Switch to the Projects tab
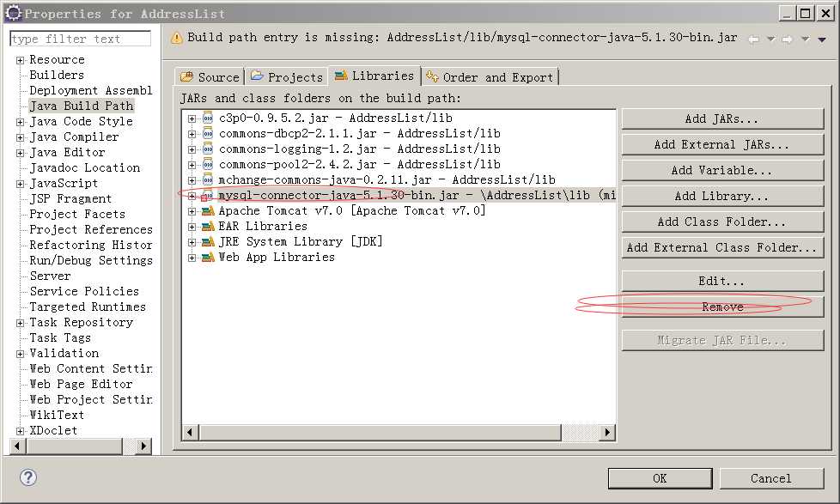840x504 pixels. (x=287, y=77)
